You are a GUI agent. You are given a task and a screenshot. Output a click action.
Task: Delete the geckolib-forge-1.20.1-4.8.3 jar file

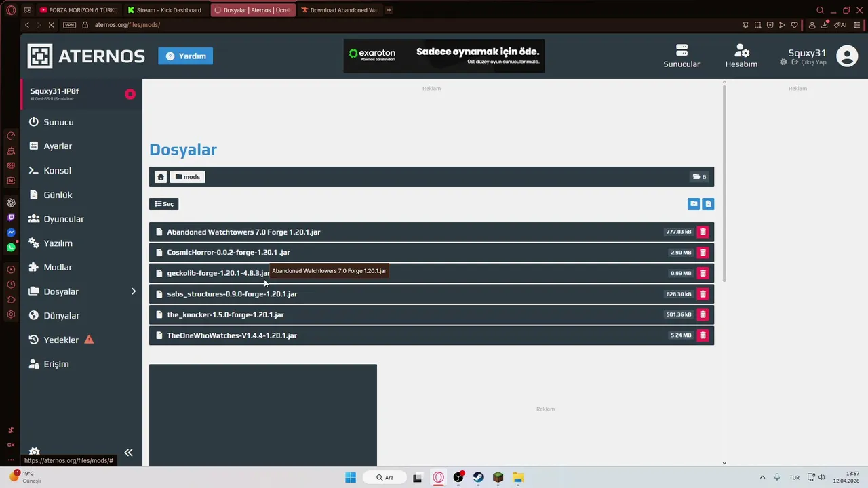[x=703, y=273]
